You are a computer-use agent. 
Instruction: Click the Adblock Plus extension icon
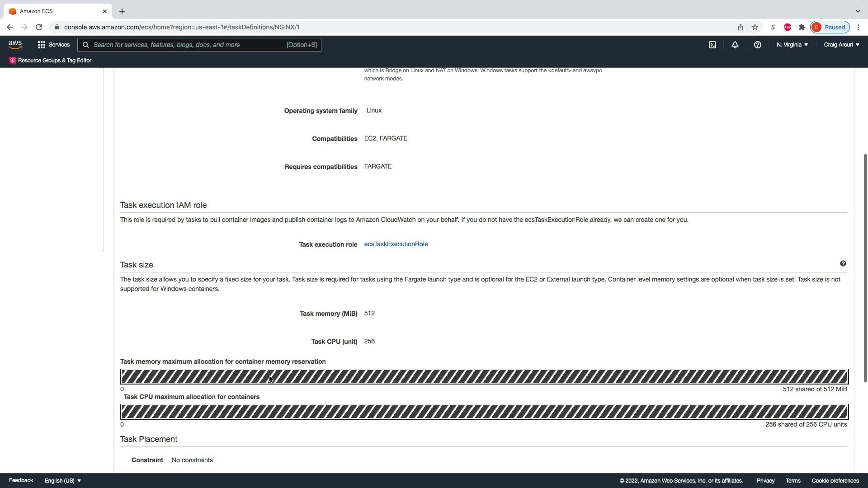click(788, 27)
